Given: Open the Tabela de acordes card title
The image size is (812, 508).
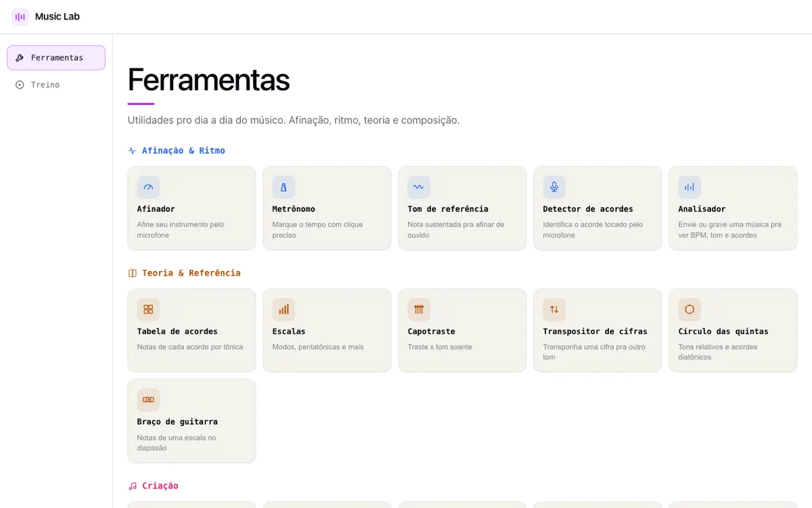Looking at the screenshot, I should (177, 332).
